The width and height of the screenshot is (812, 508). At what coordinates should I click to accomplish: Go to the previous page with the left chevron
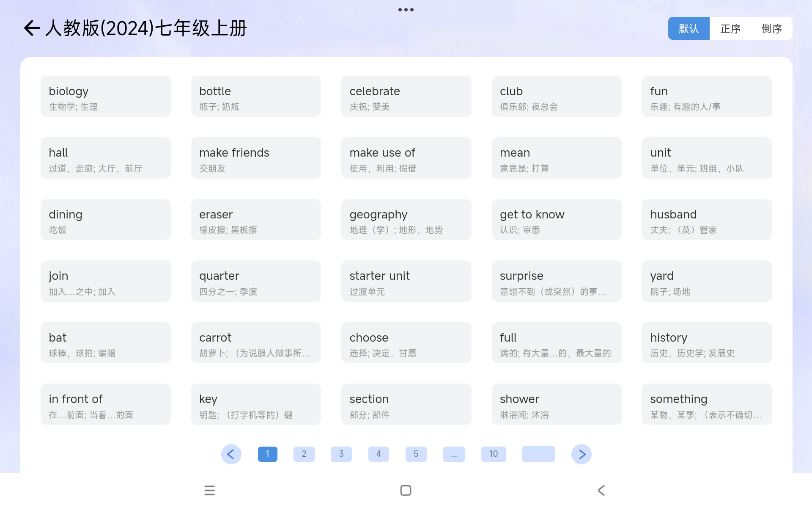coord(231,454)
